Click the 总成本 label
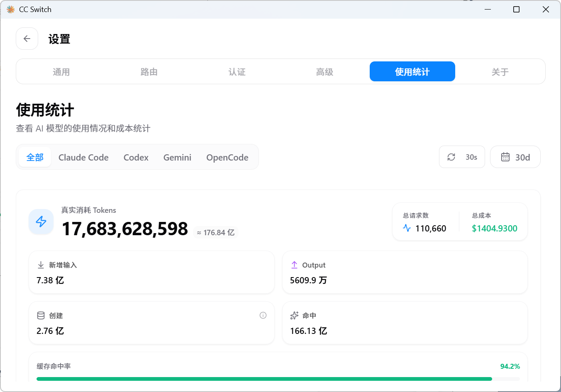 pos(481,215)
